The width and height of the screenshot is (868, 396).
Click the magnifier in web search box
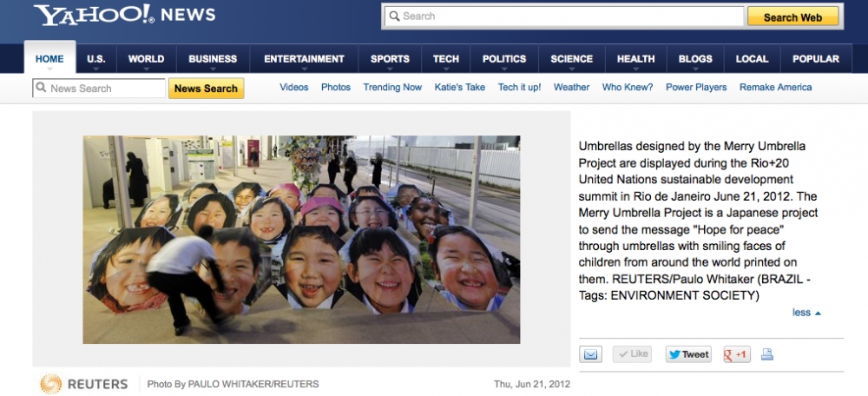point(394,16)
